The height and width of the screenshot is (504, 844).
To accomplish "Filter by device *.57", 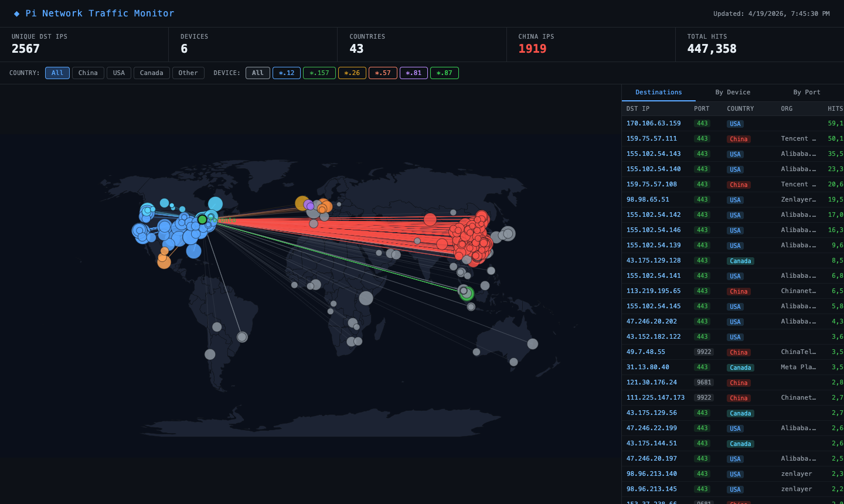I will [x=383, y=73].
